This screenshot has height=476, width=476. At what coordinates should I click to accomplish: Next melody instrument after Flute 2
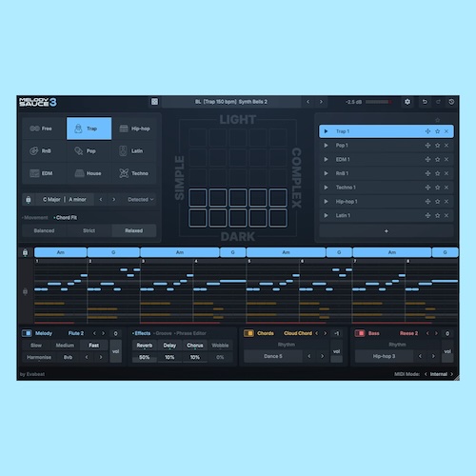pos(103,333)
